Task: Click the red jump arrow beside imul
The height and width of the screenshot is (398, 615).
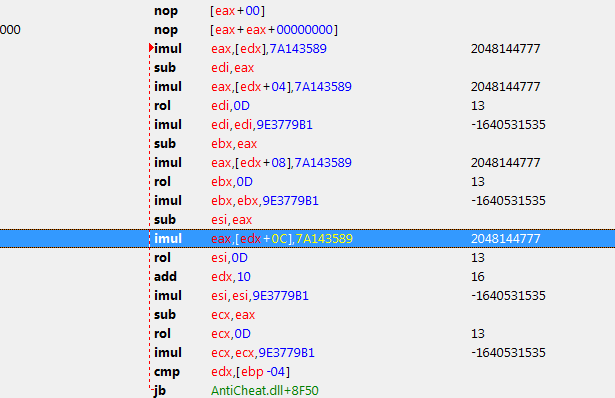Action: [x=151, y=48]
